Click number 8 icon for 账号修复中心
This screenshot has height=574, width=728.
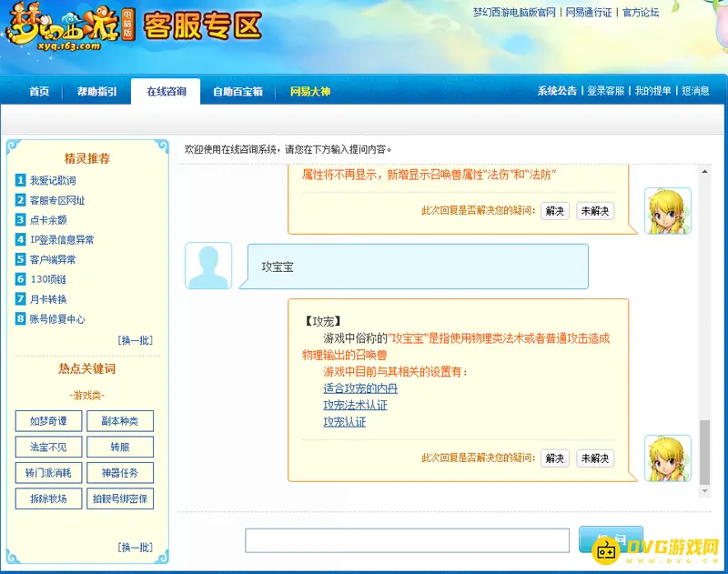pyautogui.click(x=20, y=318)
